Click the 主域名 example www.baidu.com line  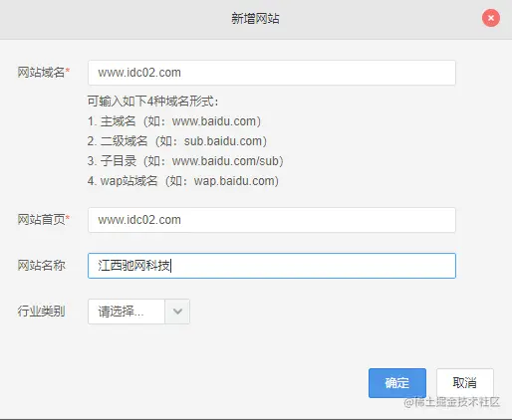174,121
